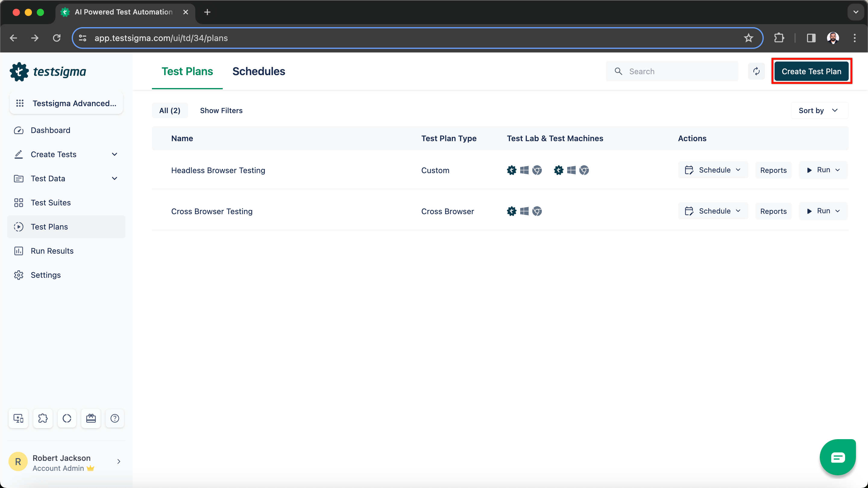Open the Sort by dropdown
Screen dimensions: 868x488
pyautogui.click(x=819, y=110)
